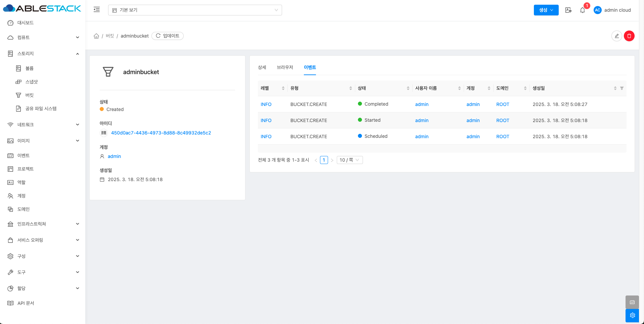Open the notifications bell icon
Viewport: 644px width, 324px height.
click(583, 10)
